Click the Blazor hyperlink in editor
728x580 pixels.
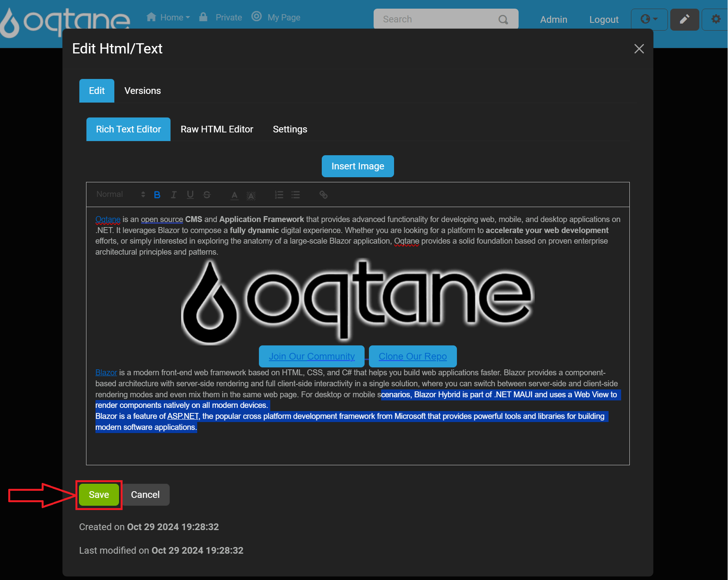[x=106, y=373]
